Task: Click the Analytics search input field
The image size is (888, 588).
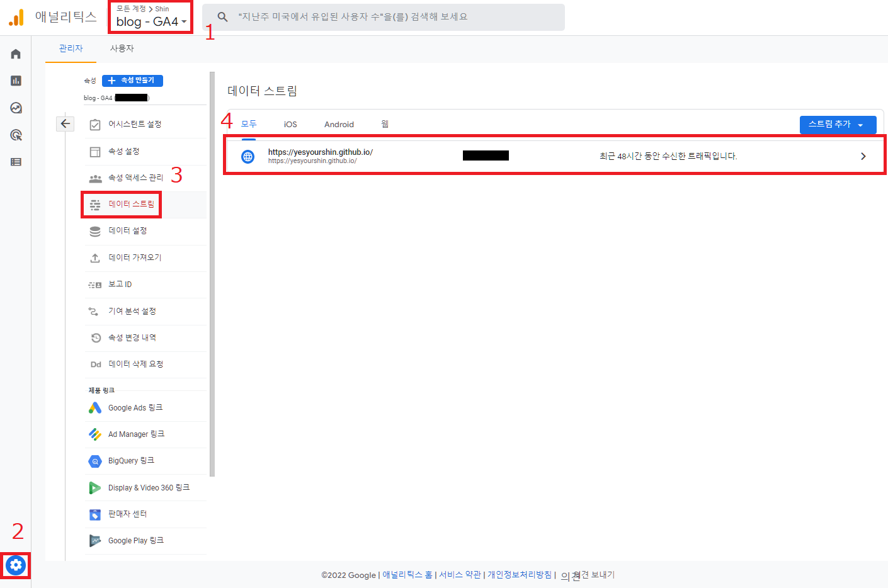Action: (x=384, y=17)
